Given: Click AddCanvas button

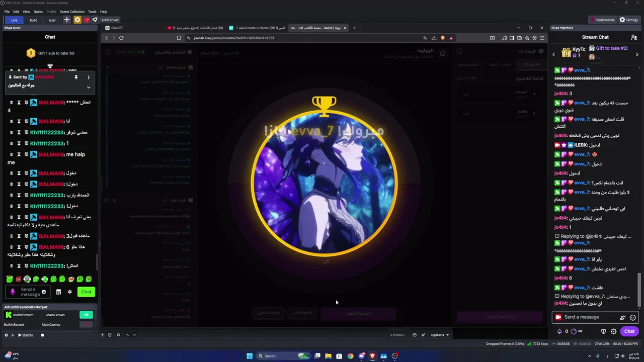Looking at the screenshot, I should [x=110, y=20].
